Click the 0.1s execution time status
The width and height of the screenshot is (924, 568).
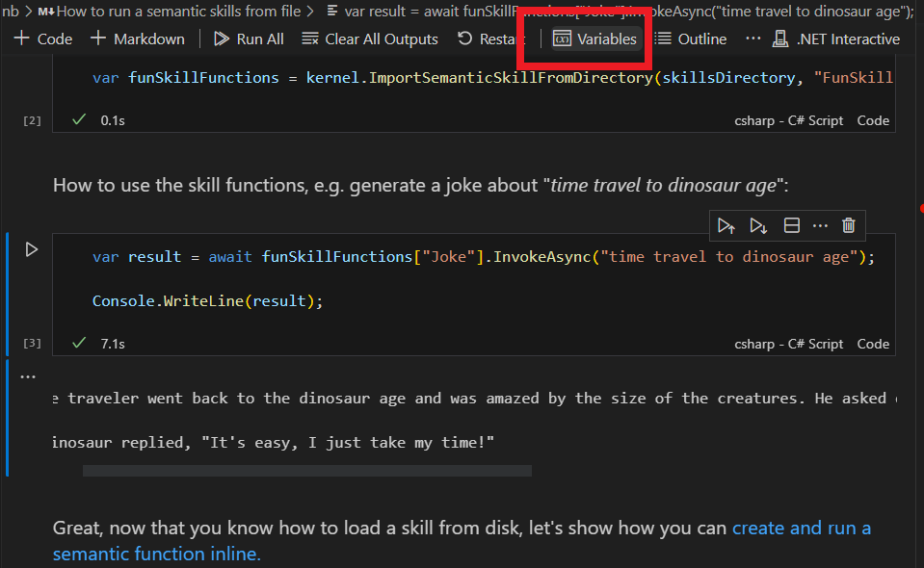click(113, 120)
